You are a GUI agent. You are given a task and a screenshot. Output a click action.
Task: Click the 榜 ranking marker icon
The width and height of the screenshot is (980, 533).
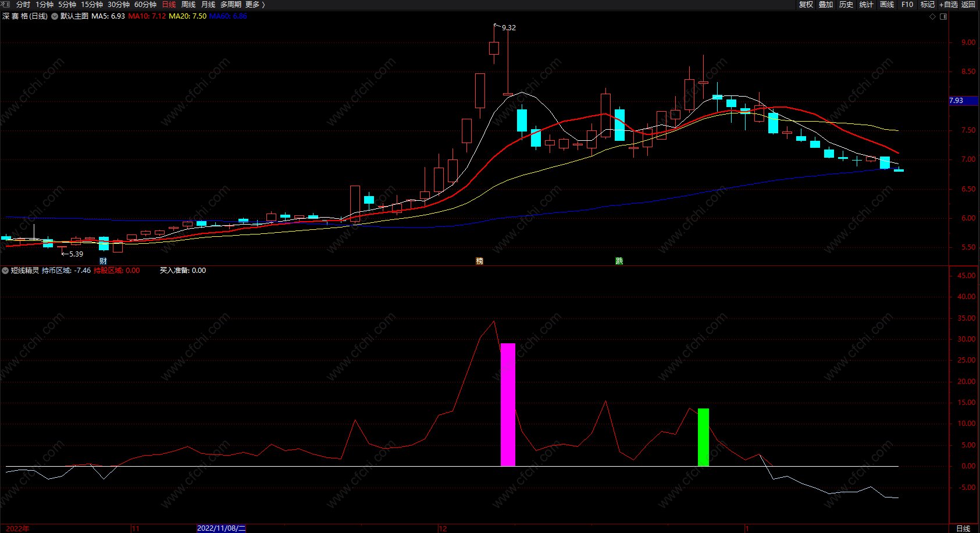tap(480, 261)
